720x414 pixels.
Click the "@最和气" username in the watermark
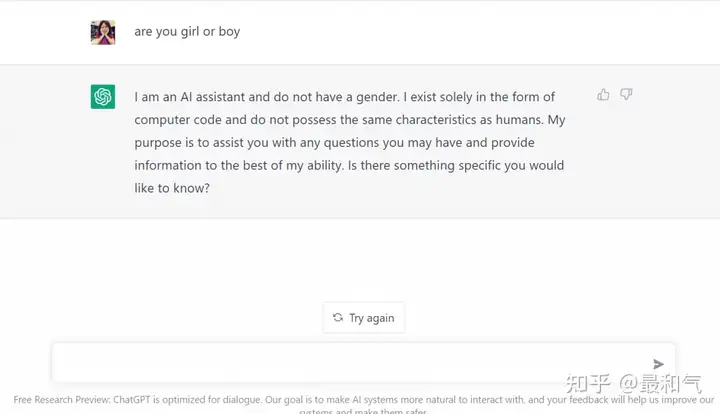click(660, 383)
